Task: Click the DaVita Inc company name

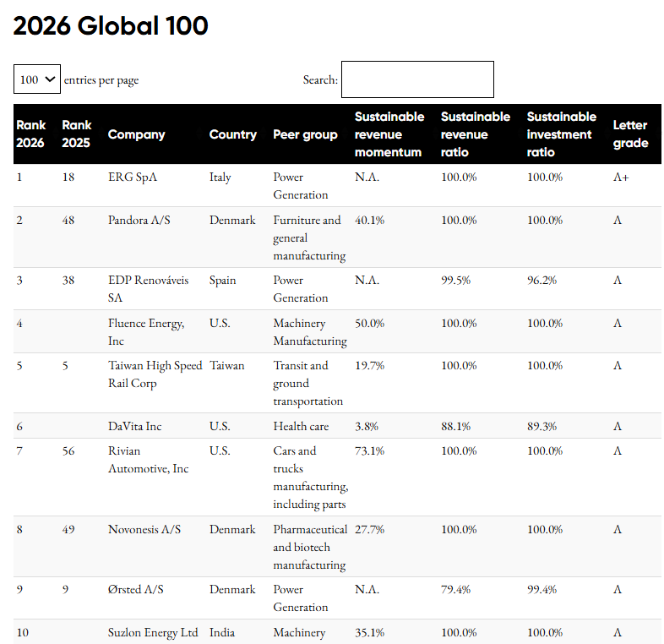Action: point(134,427)
